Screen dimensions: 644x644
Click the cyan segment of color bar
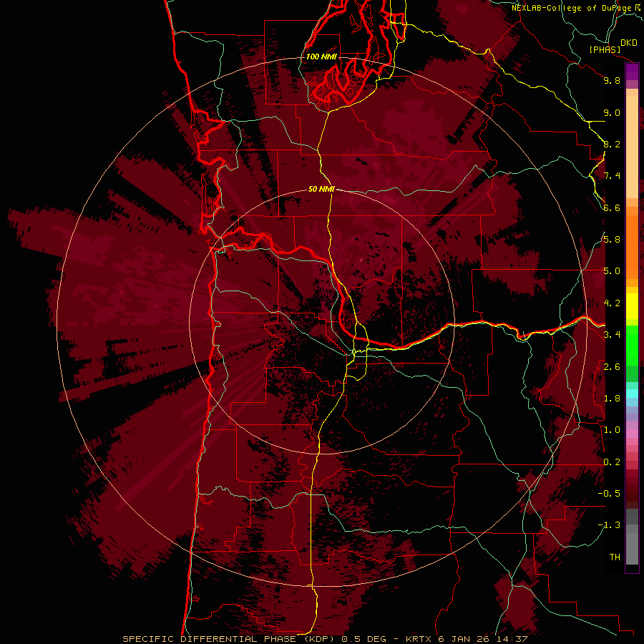click(632, 393)
